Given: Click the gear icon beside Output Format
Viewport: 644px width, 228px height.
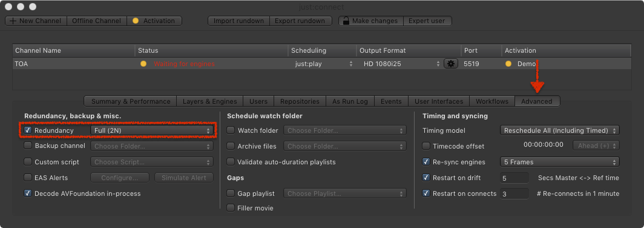Looking at the screenshot, I should (450, 64).
